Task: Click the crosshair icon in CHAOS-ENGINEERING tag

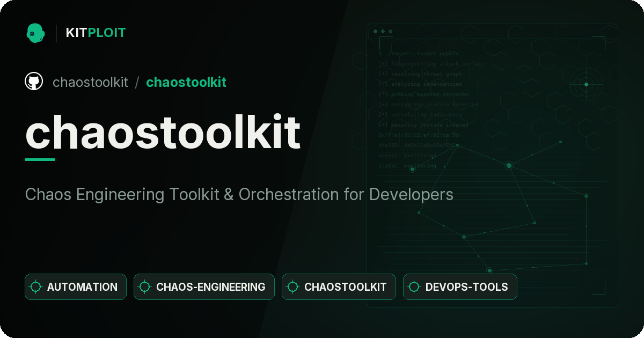Action: [145, 287]
